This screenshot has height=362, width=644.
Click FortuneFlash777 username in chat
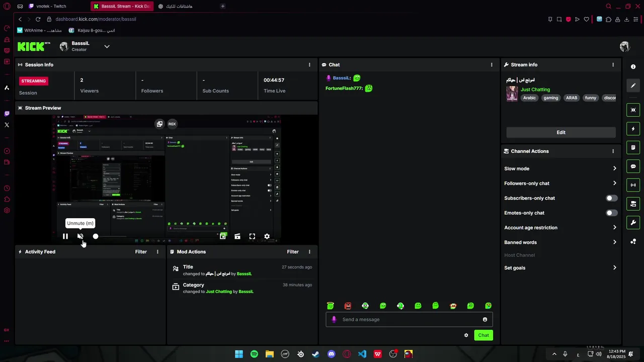[x=343, y=88]
